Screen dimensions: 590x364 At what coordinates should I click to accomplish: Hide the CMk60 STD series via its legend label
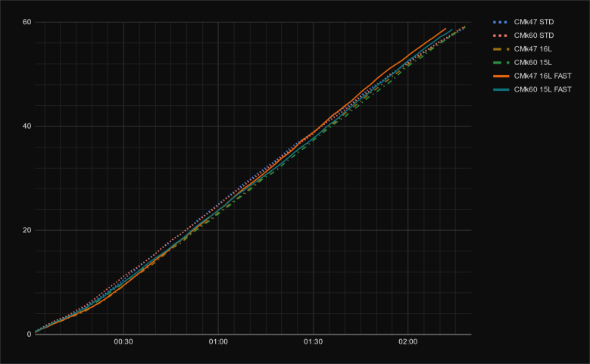[x=532, y=35]
